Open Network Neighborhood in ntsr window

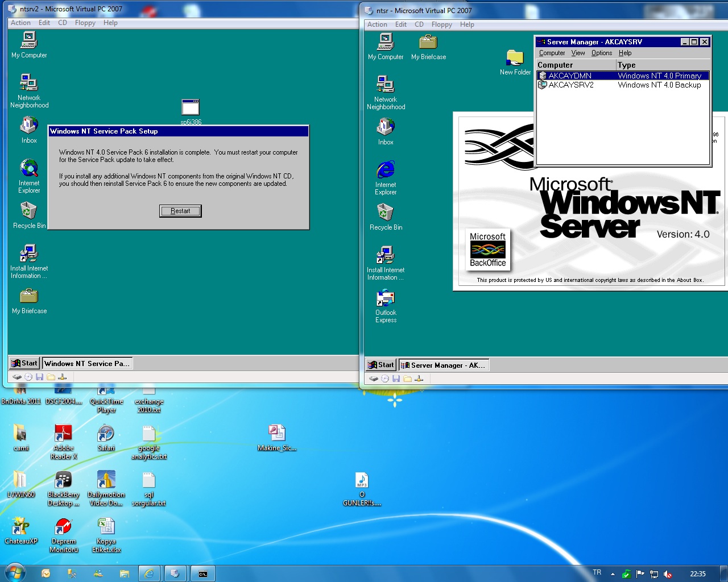386,92
